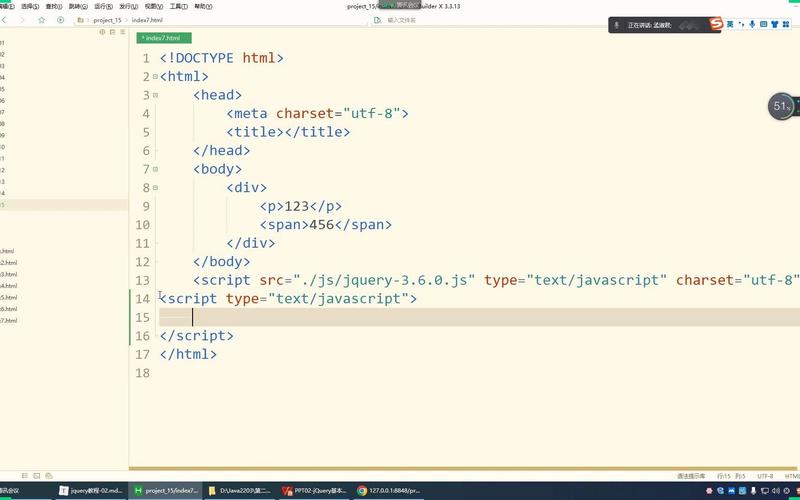
Task: Click index7.html in the breadcrumb path
Action: 147,20
